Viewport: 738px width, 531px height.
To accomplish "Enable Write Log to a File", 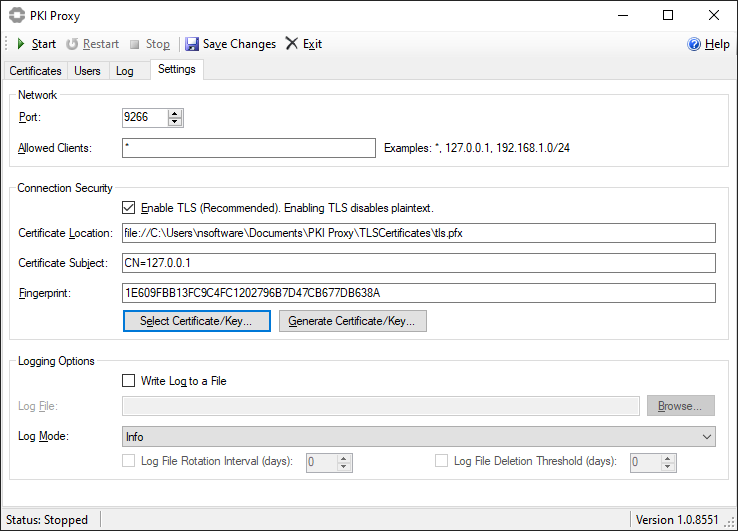I will tap(128, 380).
